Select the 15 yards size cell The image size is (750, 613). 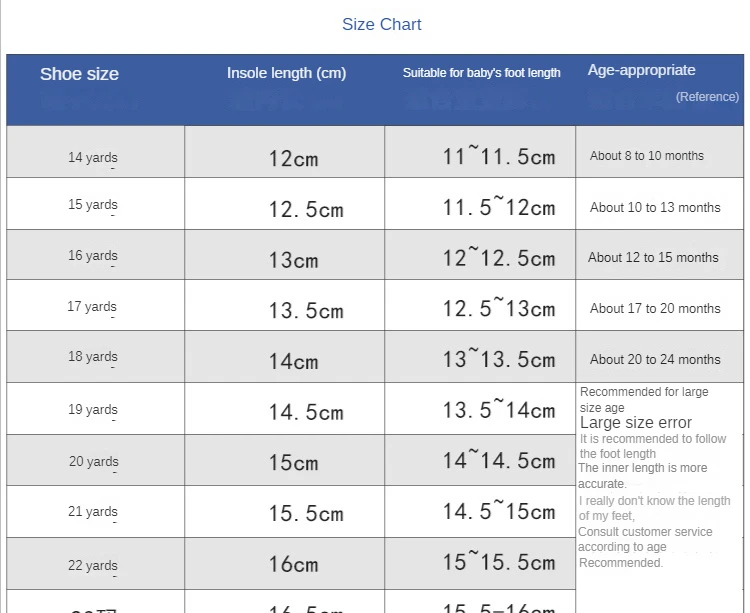tap(93, 205)
